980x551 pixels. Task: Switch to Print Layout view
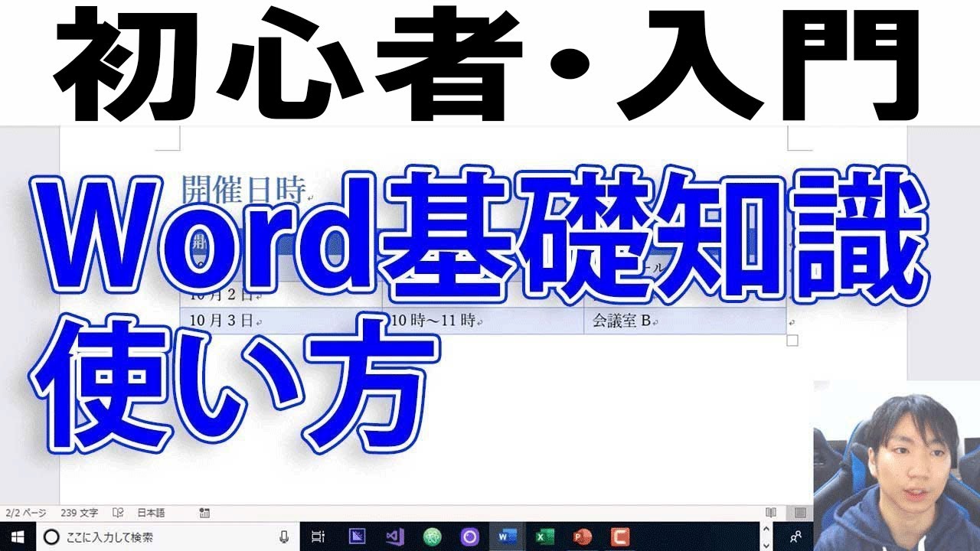click(x=800, y=512)
